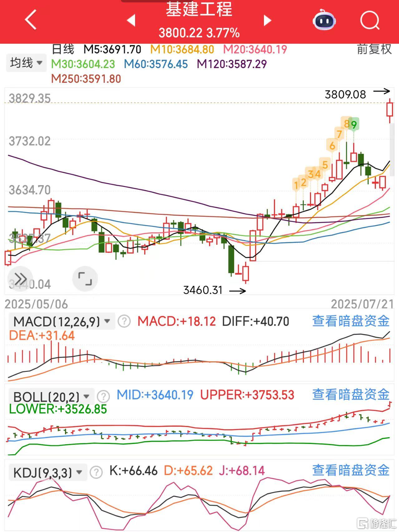Open the KDJ(9,3,3) parameter dropdown
Screen dimensions: 399x532
click(x=47, y=472)
